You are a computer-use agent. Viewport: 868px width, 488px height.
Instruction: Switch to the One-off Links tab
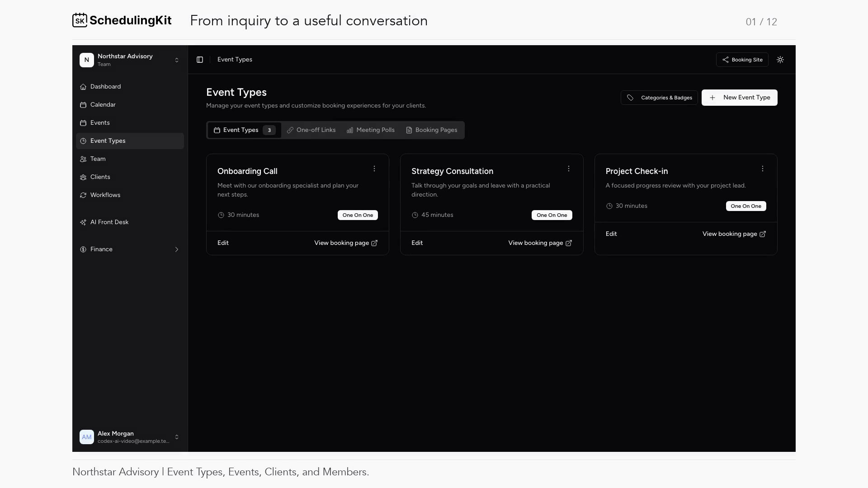click(311, 130)
